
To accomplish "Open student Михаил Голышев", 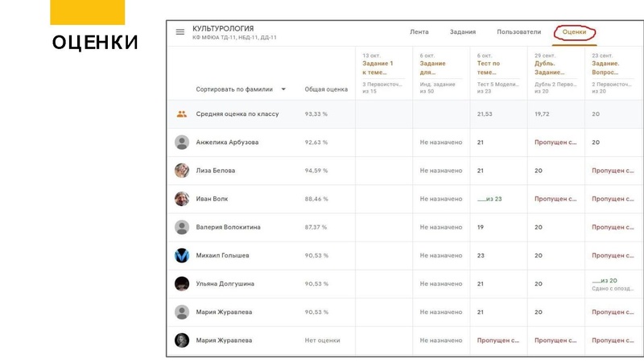I will tap(222, 255).
